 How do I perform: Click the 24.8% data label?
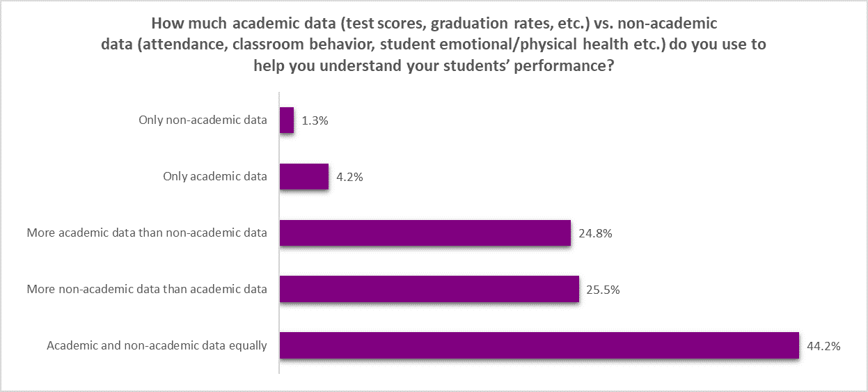(x=595, y=233)
